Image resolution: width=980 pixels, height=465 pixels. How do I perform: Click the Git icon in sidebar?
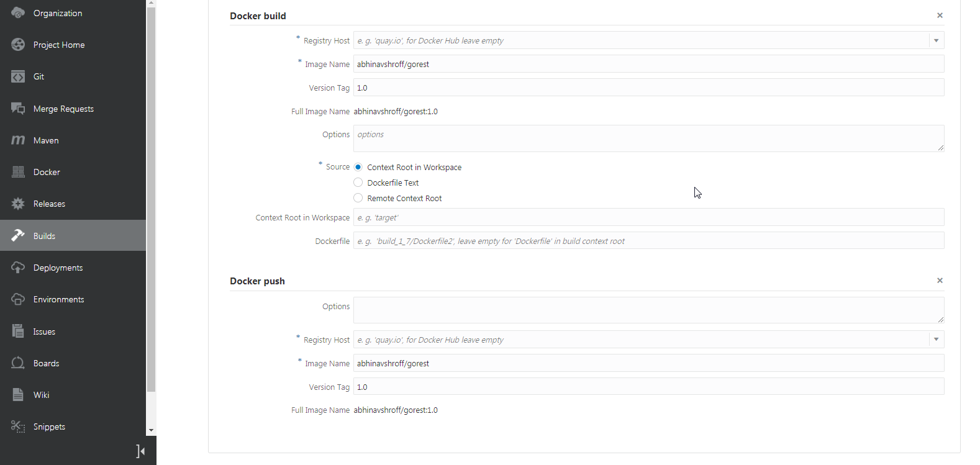[18, 76]
